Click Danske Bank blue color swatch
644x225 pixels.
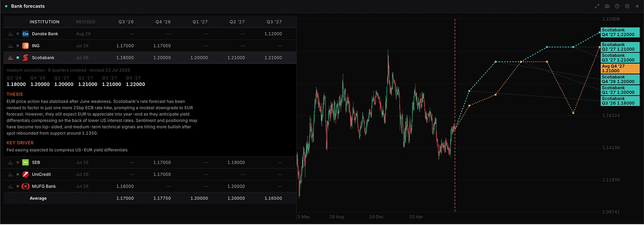18,34
